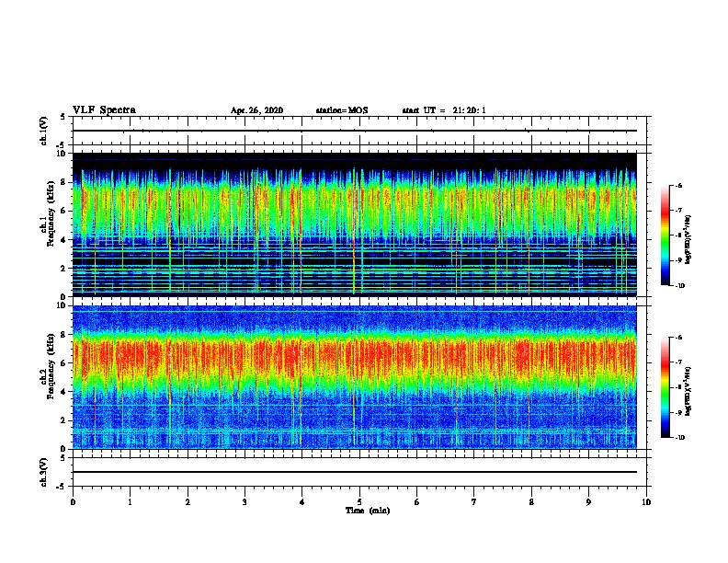Click the time axis tick label "1"
The width and height of the screenshot is (728, 563).
click(x=130, y=502)
